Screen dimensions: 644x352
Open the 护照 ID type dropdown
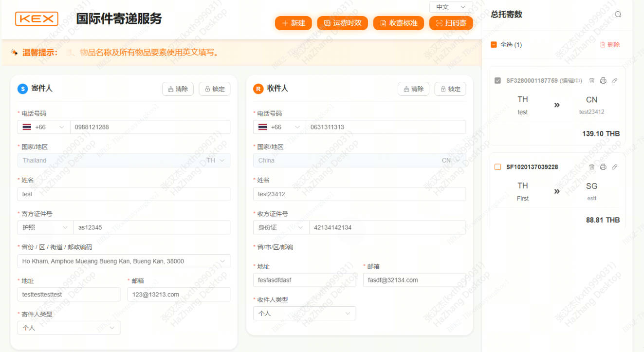coord(45,227)
